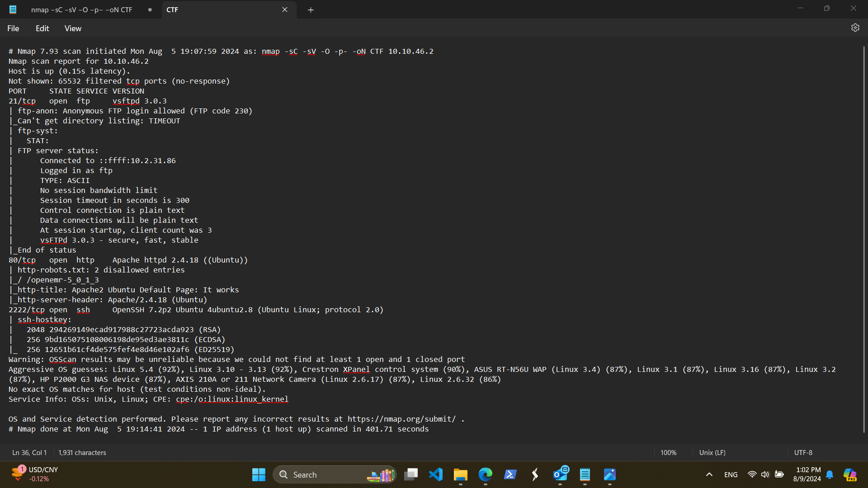Click the Notepad icon on the taskbar
868x488 pixels.
585,474
